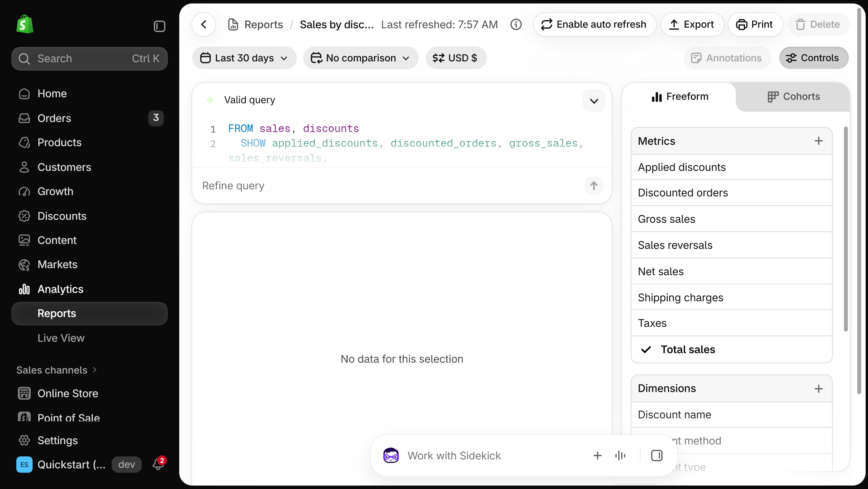
Task: Toggle the Shipping charges metric
Action: 732,297
